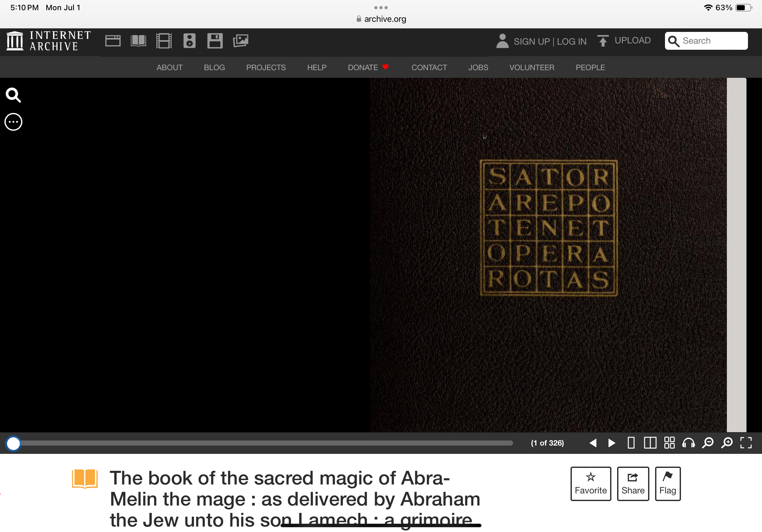762x532 pixels.
Task: Open the Wayback Machine web icon
Action: pos(113,41)
